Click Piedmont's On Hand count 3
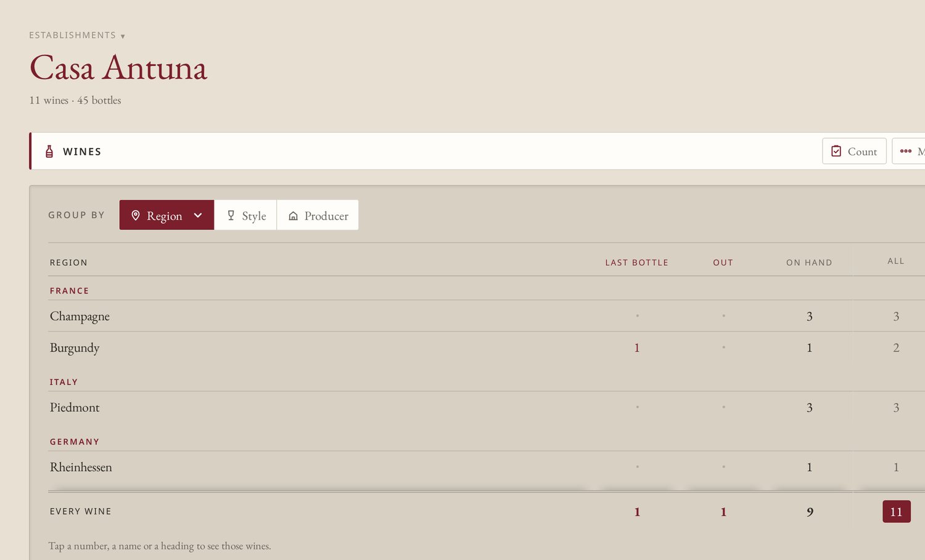This screenshot has height=560, width=925. [x=810, y=408]
